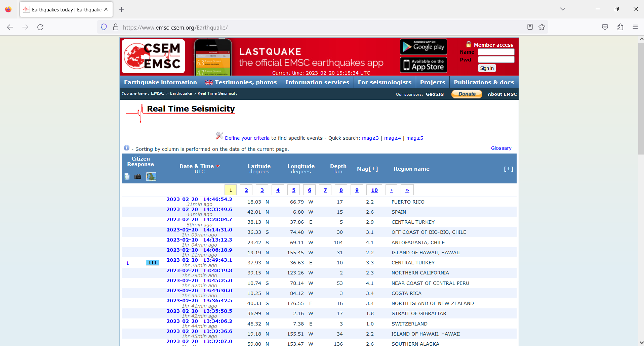Click the camera icon in the Citizen Response header

coord(138,176)
